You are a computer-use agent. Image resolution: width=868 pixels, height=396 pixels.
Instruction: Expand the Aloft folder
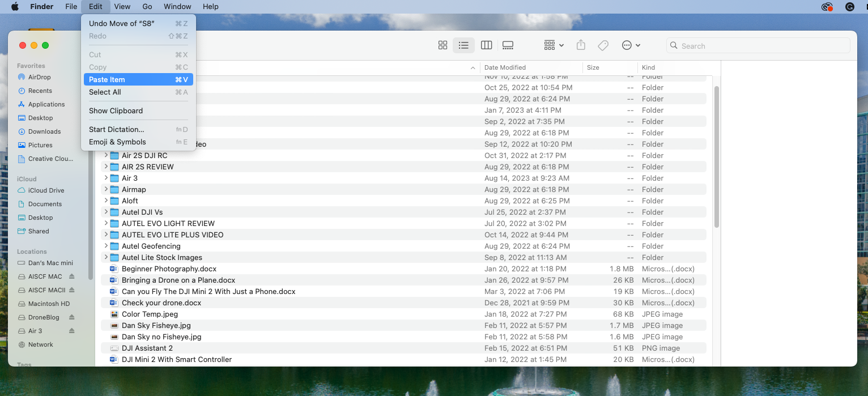106,201
